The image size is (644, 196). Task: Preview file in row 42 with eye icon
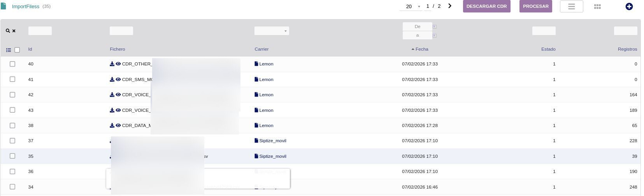(x=118, y=95)
